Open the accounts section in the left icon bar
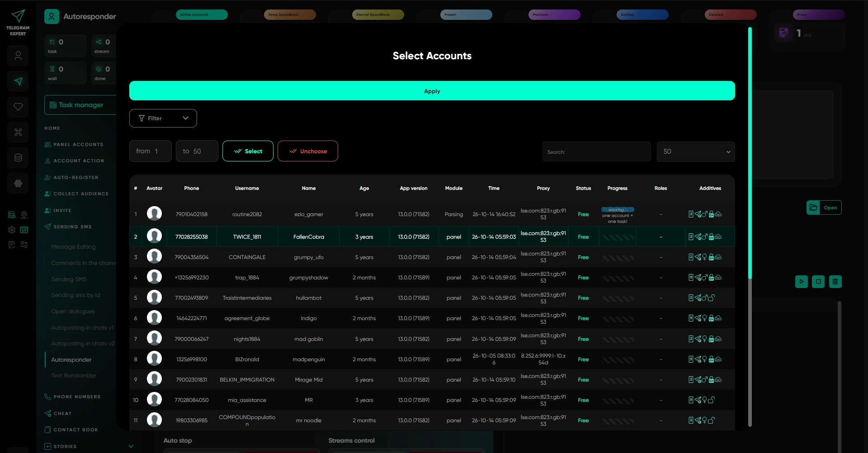This screenshot has width=868, height=453. [x=18, y=56]
